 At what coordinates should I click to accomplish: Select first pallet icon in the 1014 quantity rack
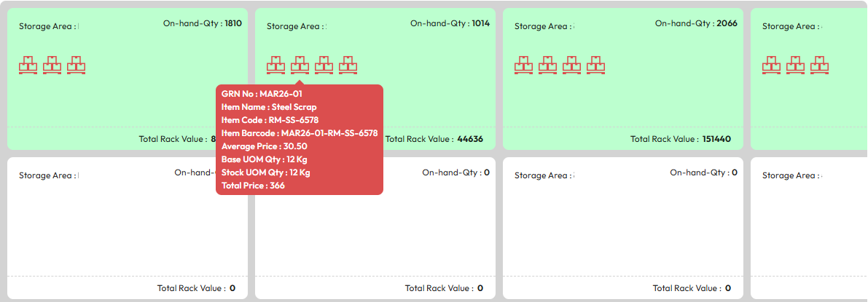coord(275,65)
